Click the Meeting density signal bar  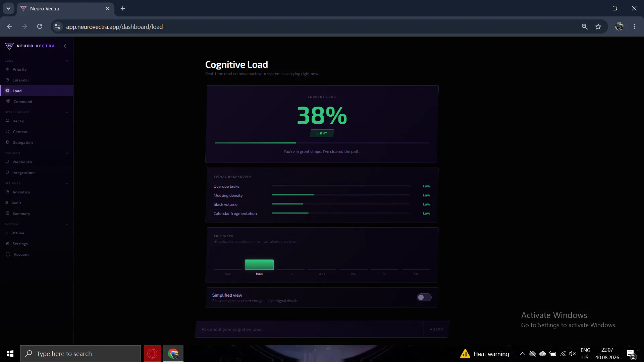(341, 195)
